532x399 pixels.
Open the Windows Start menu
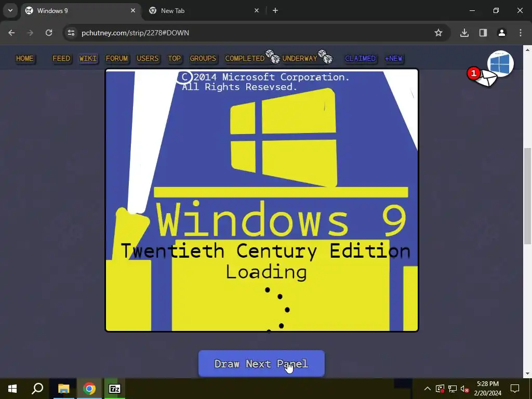click(x=12, y=389)
